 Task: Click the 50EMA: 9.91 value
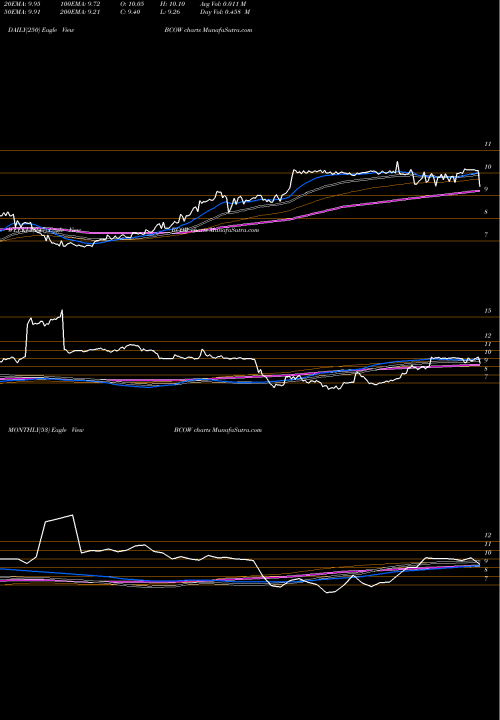(22, 12)
